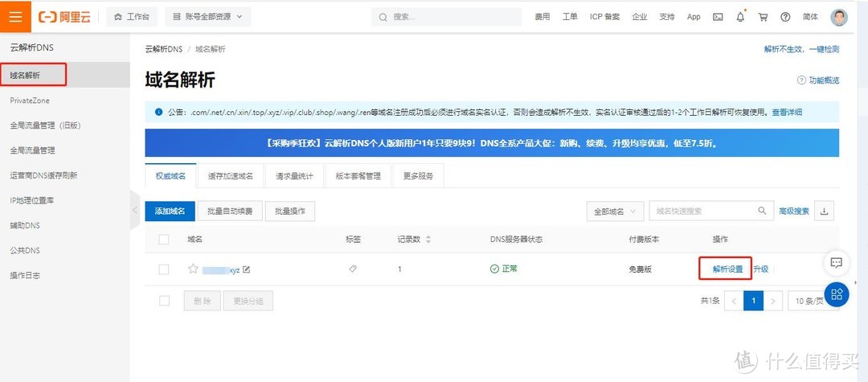Viewport: 868px width, 382px height.
Task: Click the Aliyun logo
Action: tap(64, 17)
